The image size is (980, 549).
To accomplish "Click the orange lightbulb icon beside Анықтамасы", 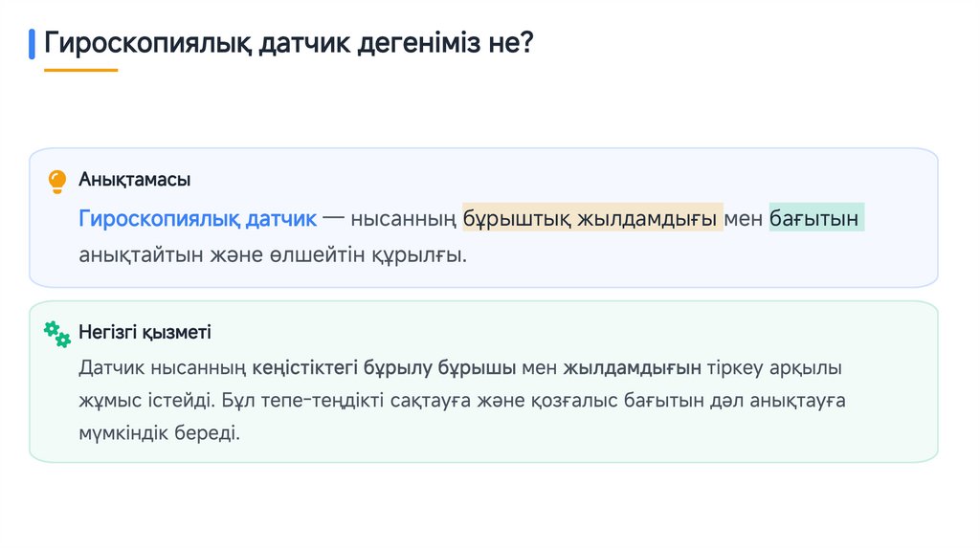I will [57, 180].
